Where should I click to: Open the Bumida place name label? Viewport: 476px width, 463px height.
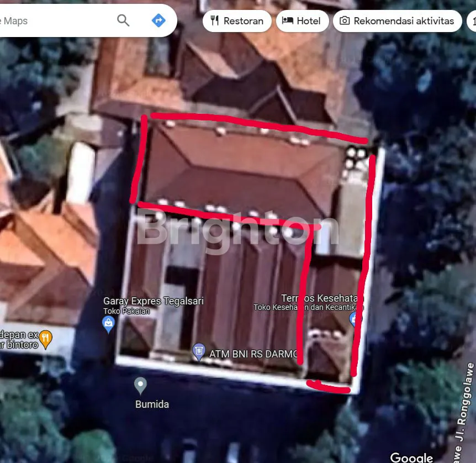(x=152, y=404)
